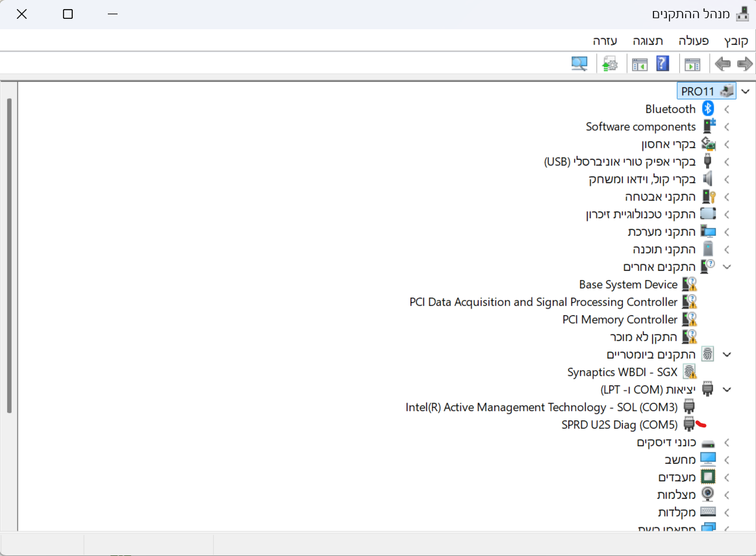This screenshot has width=756, height=556.
Task: Open the פעולה menu
Action: [693, 40]
